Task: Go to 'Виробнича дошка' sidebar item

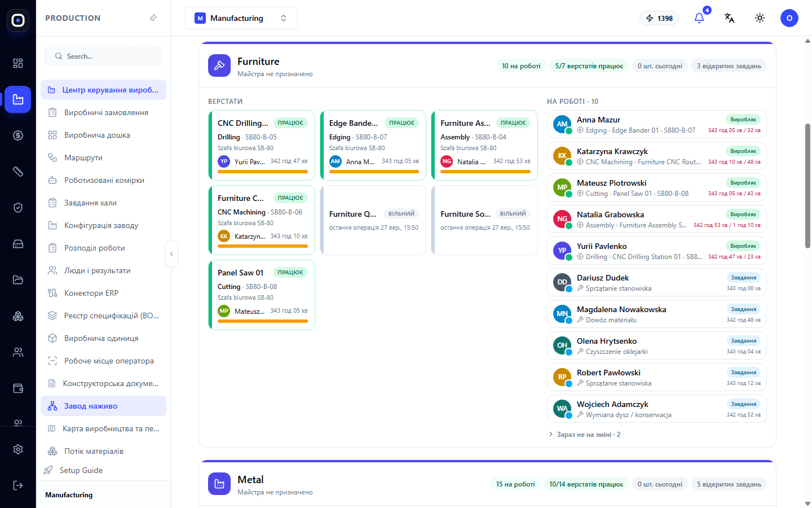Action: coord(103,135)
